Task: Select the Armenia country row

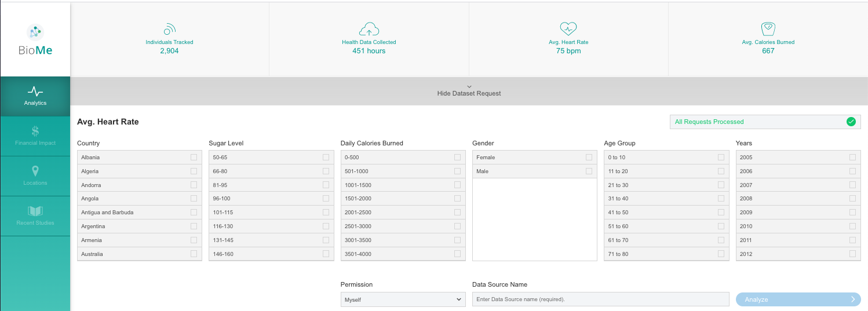Action: (x=140, y=240)
